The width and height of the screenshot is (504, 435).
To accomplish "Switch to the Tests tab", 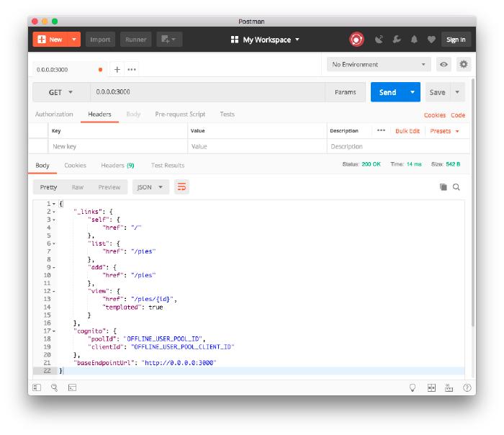I will click(x=228, y=114).
